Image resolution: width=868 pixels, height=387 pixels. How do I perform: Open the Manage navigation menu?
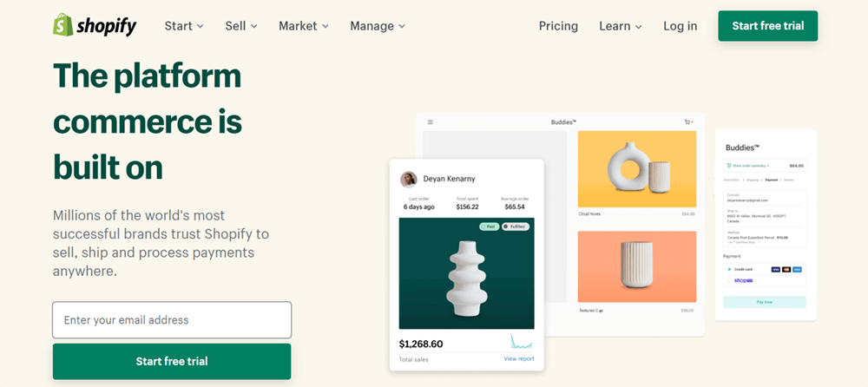pyautogui.click(x=378, y=26)
